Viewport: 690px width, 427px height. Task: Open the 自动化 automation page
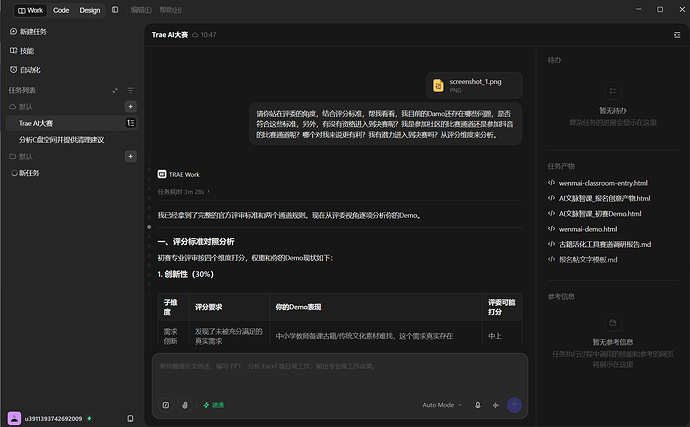25,70
